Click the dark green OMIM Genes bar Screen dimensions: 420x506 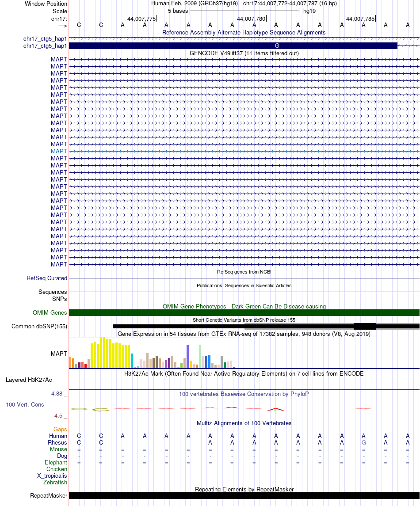pyautogui.click(x=244, y=313)
